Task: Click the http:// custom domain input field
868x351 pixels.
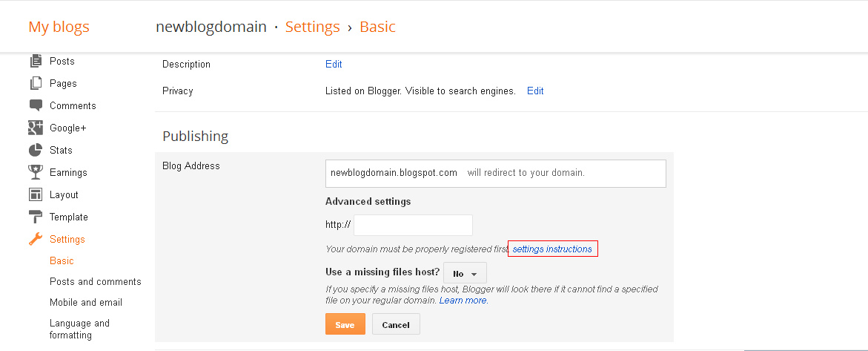Action: pyautogui.click(x=413, y=225)
